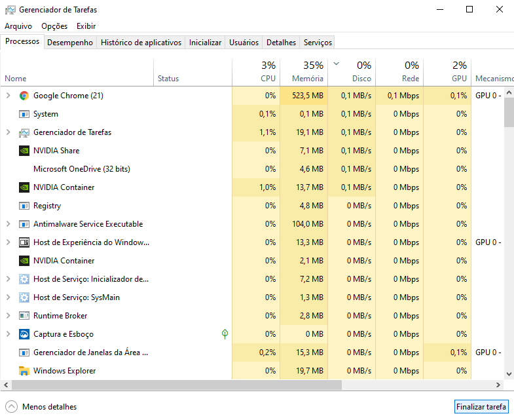Click Antimalware Service Executable icon

[x=24, y=224]
